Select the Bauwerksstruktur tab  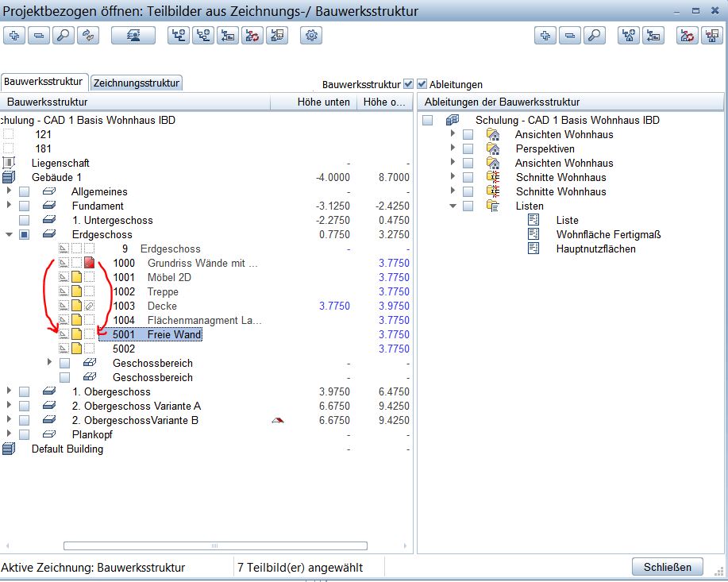tap(44, 82)
